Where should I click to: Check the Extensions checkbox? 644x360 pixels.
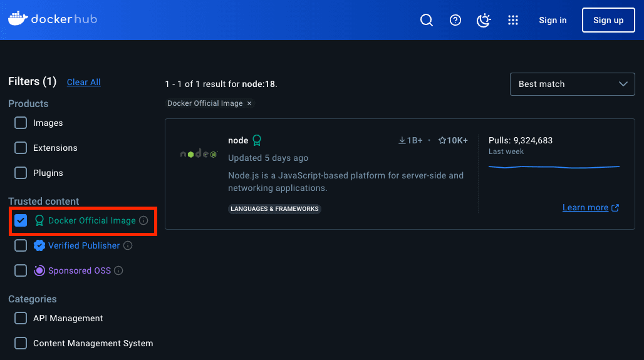click(21, 148)
